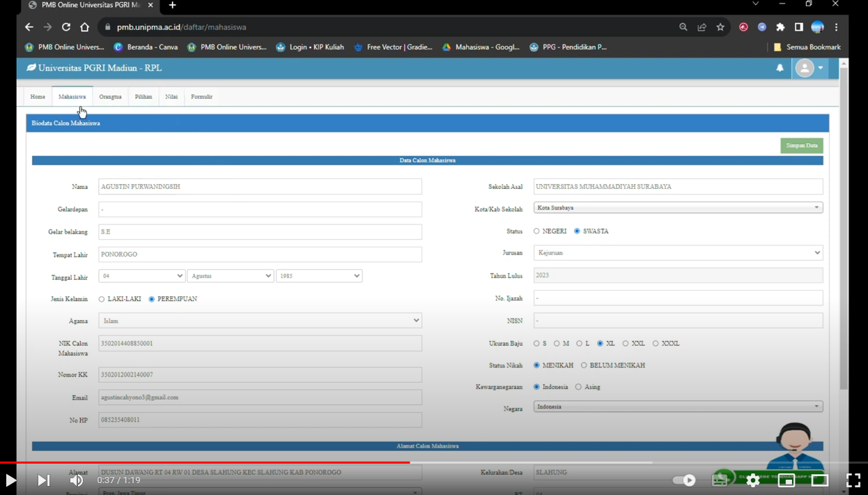Open the Jurusan dropdown showing Kejuruan
868x495 pixels.
coord(679,253)
